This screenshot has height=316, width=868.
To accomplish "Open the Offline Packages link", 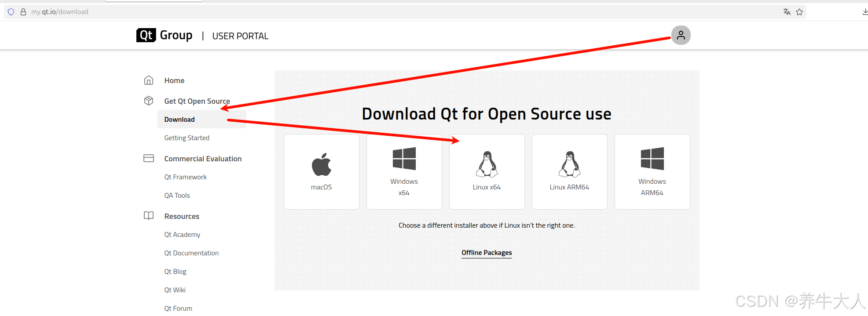I will [x=487, y=253].
